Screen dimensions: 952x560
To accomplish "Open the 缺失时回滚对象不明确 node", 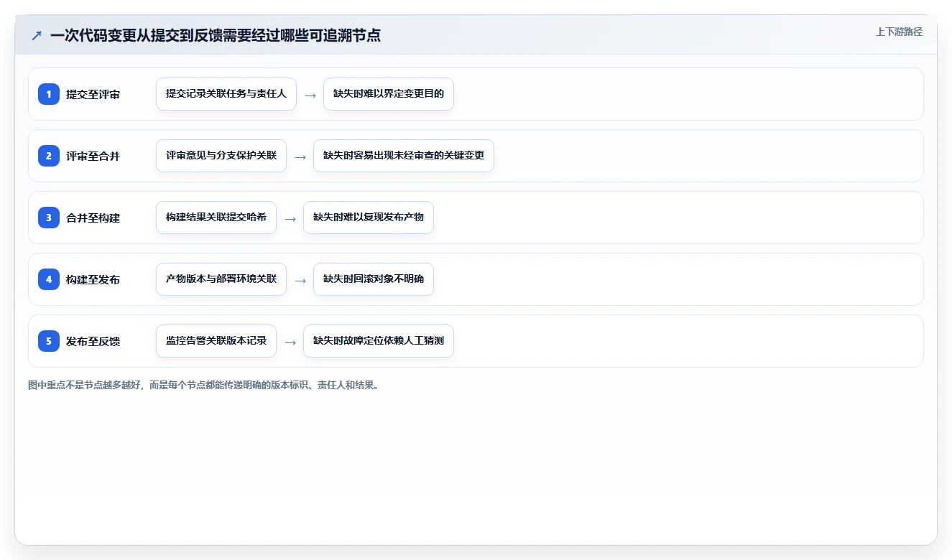I will pos(374,279).
